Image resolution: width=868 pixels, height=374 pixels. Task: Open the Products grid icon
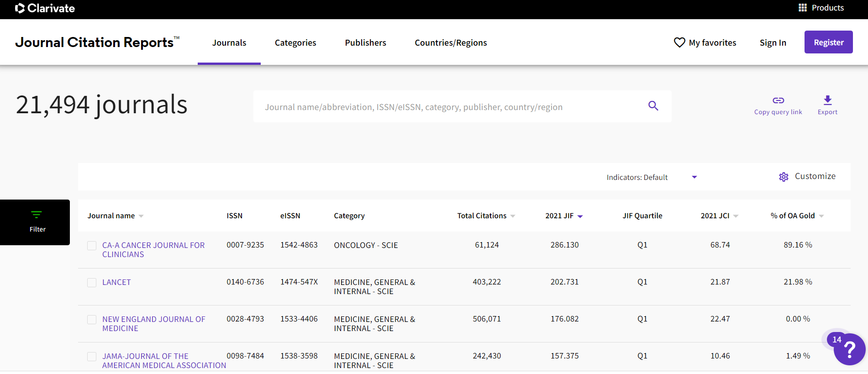pyautogui.click(x=802, y=8)
